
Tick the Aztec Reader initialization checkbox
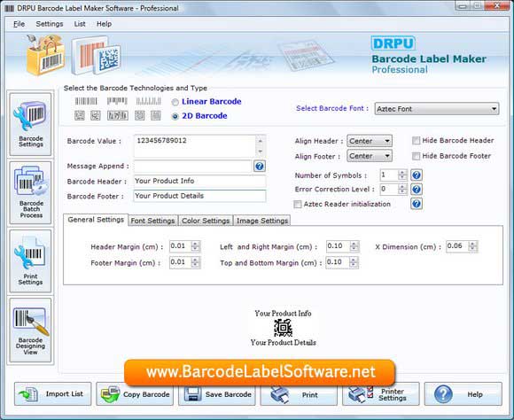[x=298, y=205]
